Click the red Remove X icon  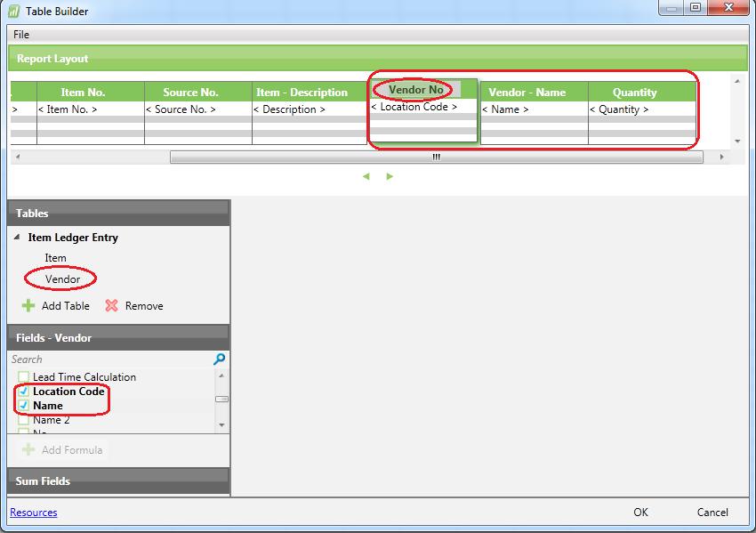click(111, 306)
